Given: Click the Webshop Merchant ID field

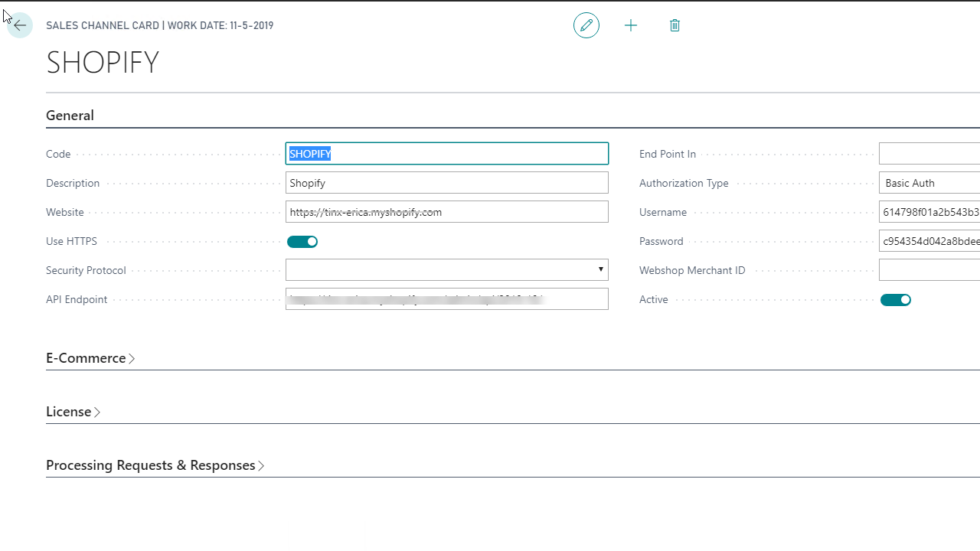Looking at the screenshot, I should pos(929,270).
